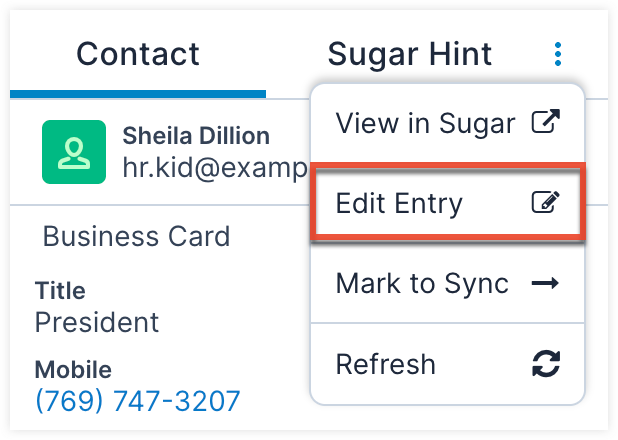Image resolution: width=618 pixels, height=440 pixels.
Task: Click the Title field label
Action: tap(60, 291)
